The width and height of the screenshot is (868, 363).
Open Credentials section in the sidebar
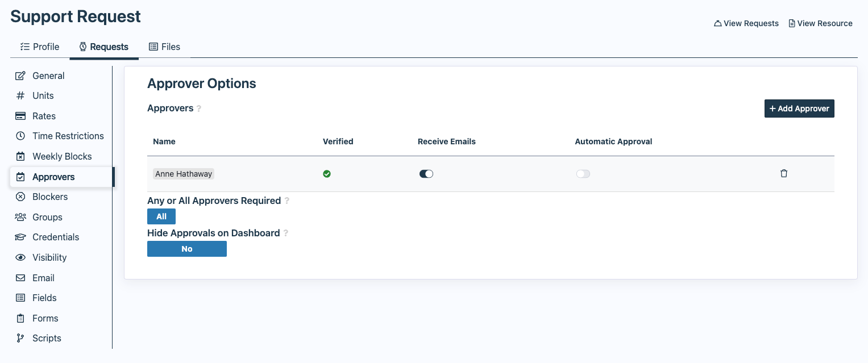tap(55, 237)
